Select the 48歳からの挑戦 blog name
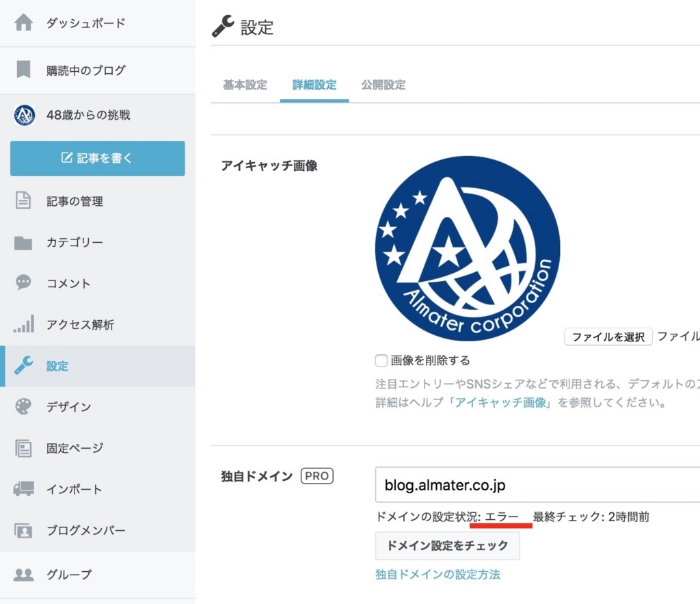 (88, 116)
